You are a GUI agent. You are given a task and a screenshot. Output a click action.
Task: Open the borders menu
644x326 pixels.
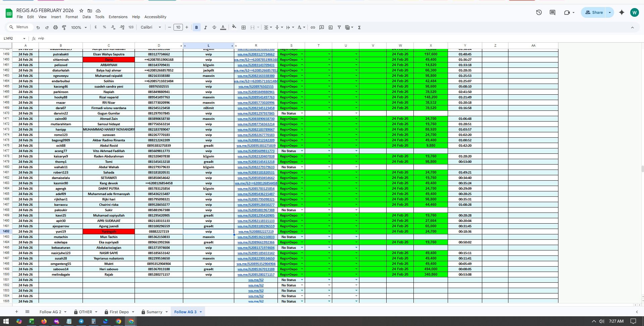(x=244, y=28)
